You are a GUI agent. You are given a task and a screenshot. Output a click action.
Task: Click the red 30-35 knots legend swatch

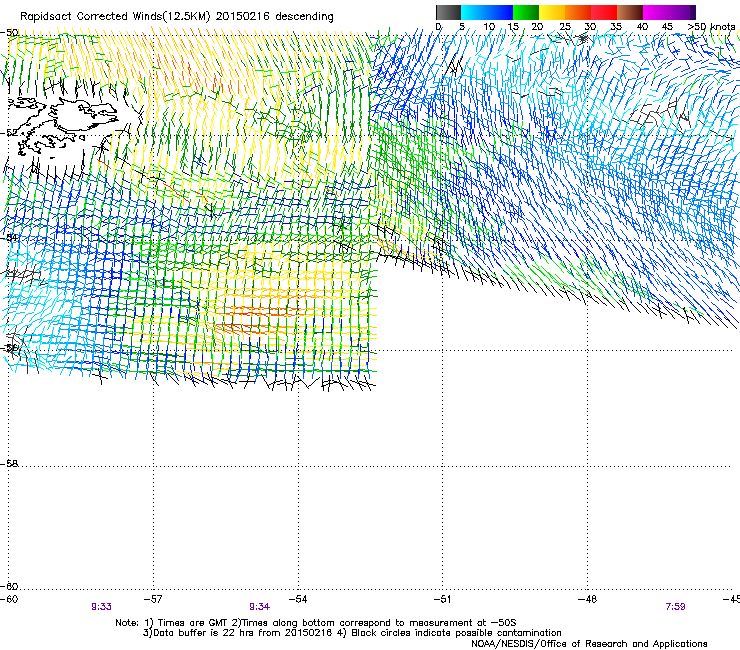(604, 12)
